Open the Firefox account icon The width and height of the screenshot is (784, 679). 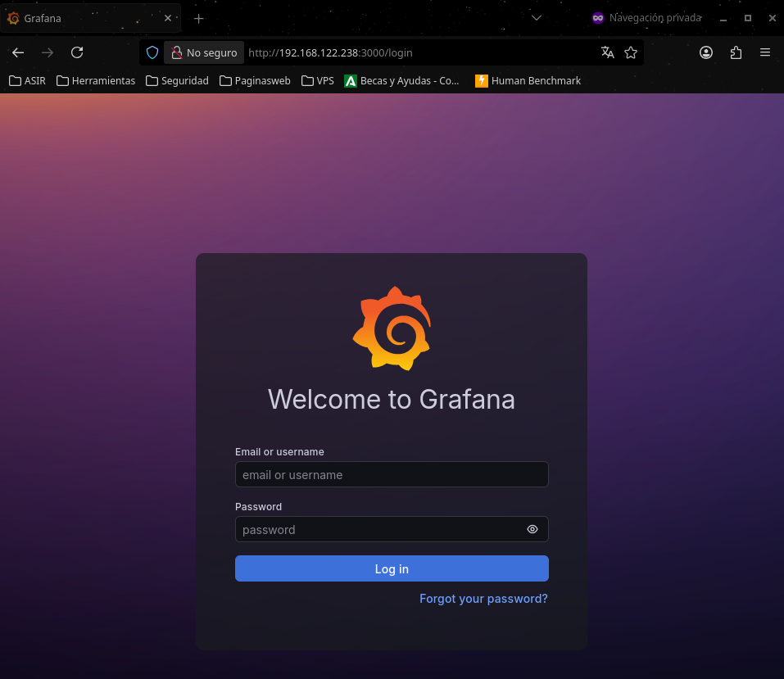point(706,52)
